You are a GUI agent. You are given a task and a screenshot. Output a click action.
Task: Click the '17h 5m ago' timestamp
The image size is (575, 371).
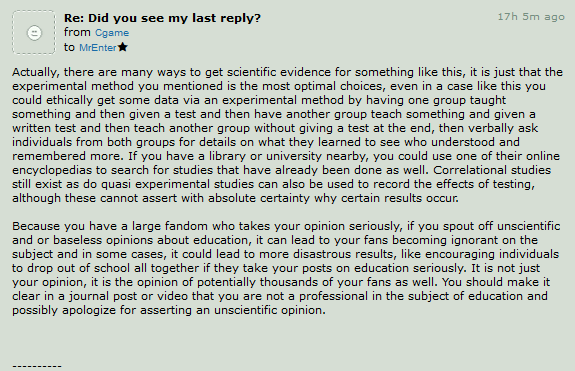point(531,17)
